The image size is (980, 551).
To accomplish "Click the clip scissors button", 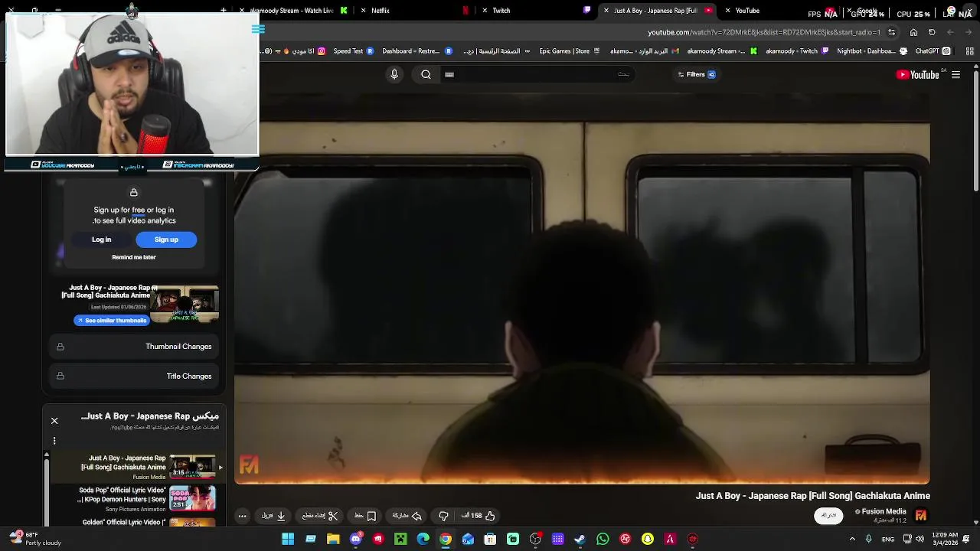I will coord(321,516).
